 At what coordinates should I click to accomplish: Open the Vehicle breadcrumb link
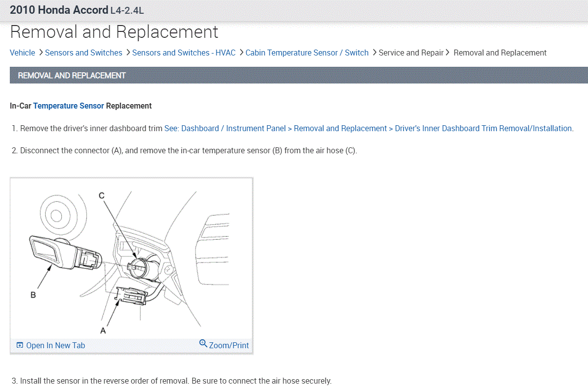(22, 53)
